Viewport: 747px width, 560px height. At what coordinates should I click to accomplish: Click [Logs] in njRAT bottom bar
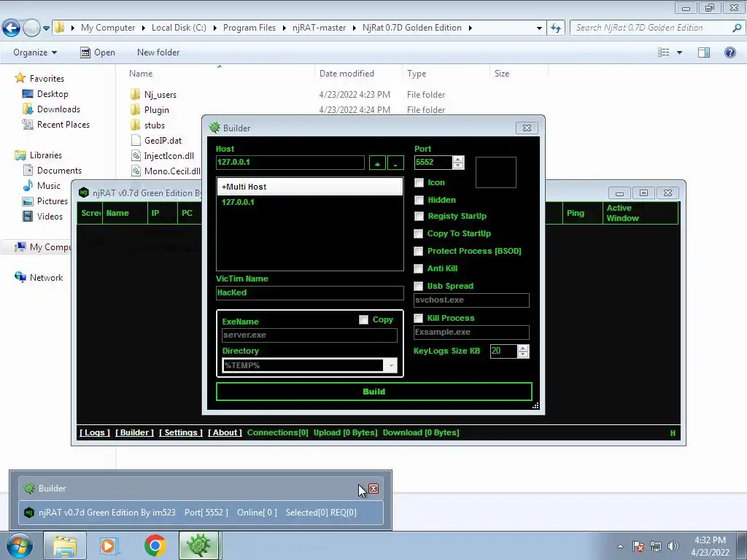coord(94,433)
